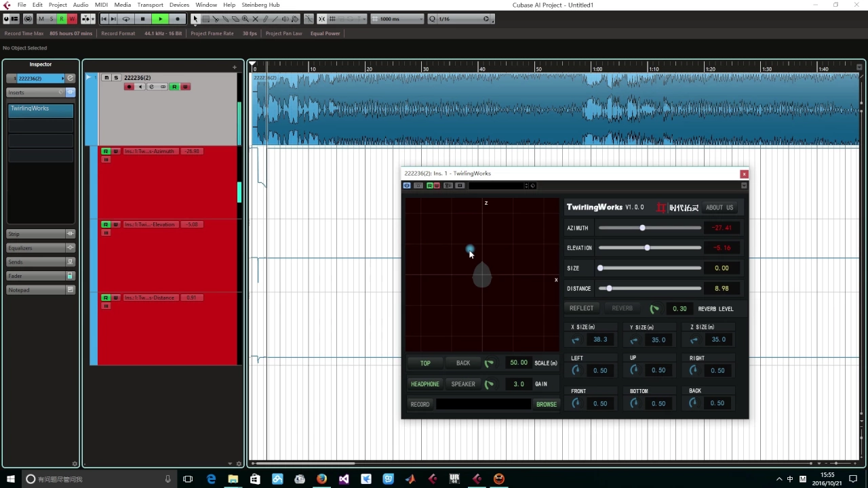Click the X SIZE value field 38.3

[600, 340]
